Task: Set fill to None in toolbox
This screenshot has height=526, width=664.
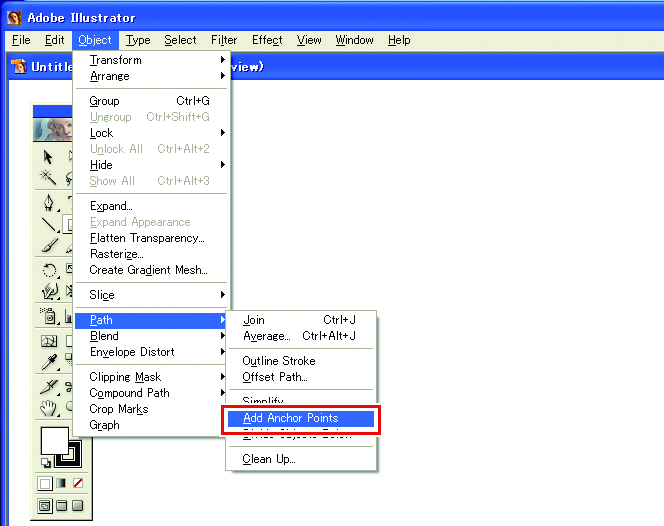Action: 78,483
